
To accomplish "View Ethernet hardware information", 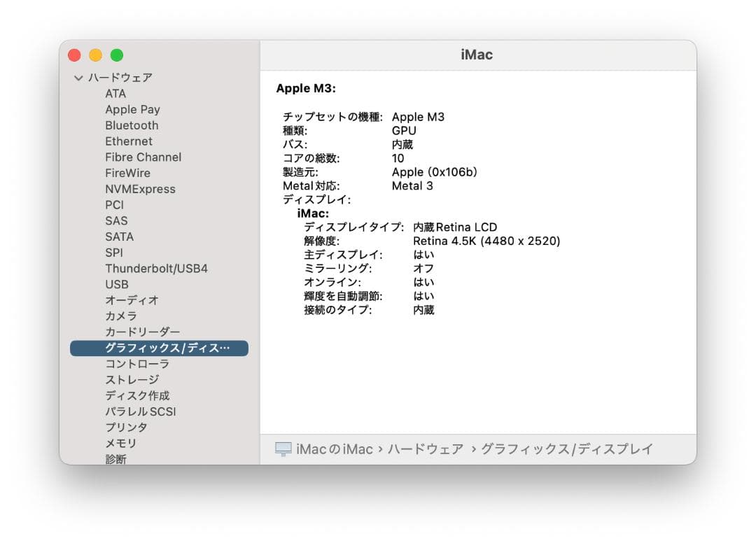I will point(129,141).
